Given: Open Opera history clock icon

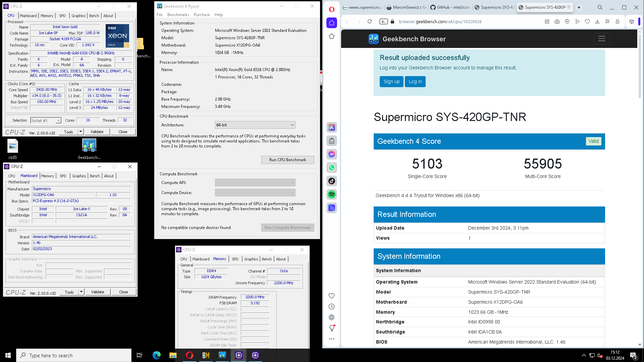Looking at the screenshot, I should 332,306.
